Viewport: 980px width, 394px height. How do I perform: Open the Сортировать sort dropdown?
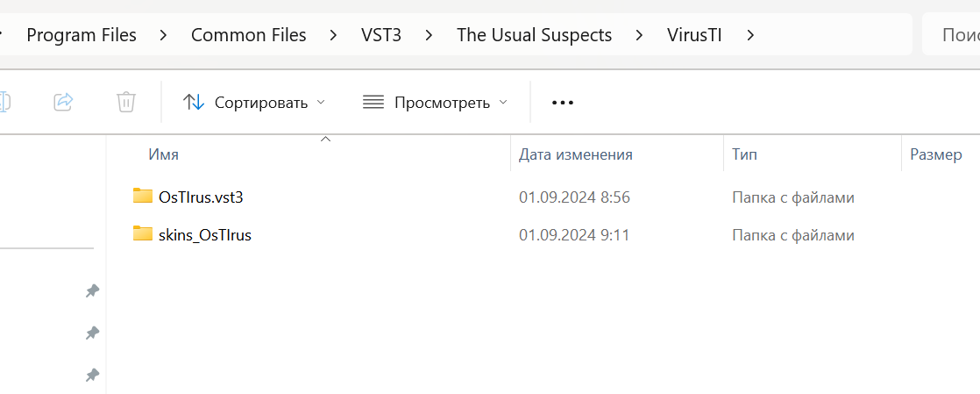254,103
